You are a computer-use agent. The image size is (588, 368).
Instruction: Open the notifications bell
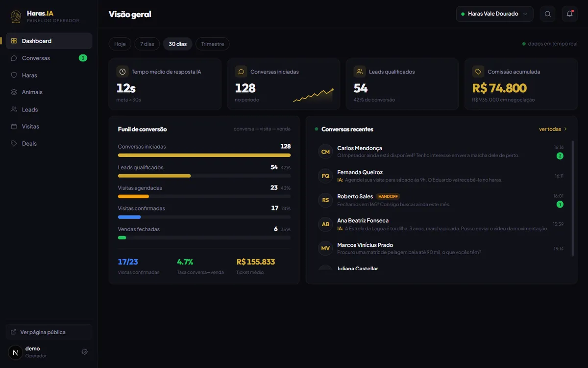coord(569,14)
